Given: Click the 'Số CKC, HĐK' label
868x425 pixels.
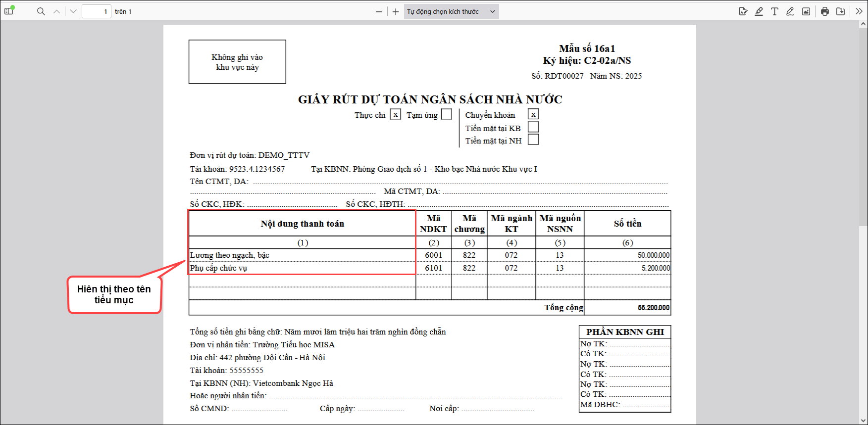Looking at the screenshot, I should click(x=217, y=204).
